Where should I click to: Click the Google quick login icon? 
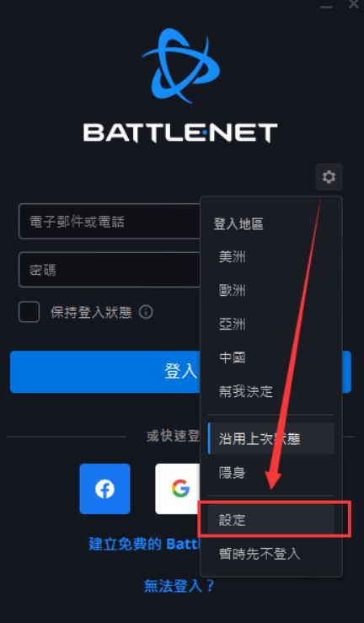[x=178, y=489]
